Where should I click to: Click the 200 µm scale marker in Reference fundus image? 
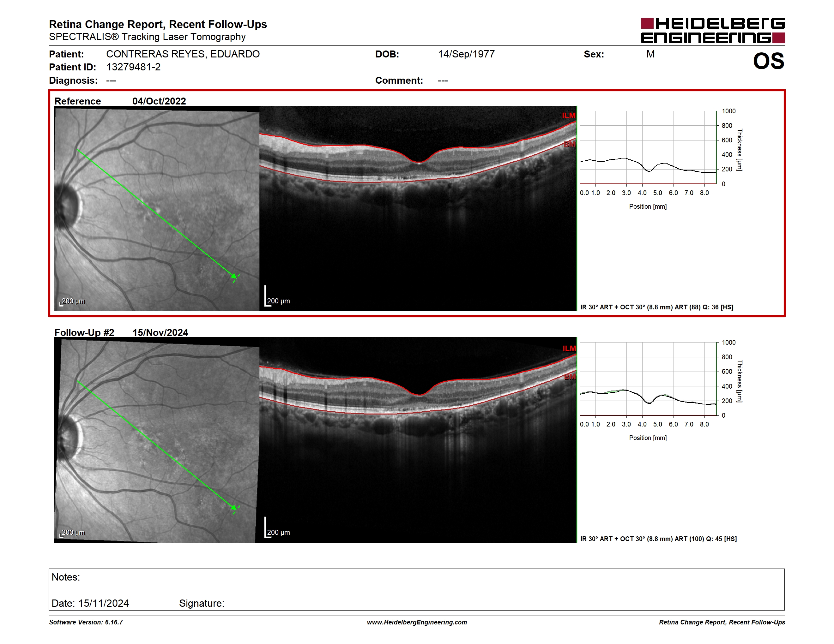tap(72, 301)
